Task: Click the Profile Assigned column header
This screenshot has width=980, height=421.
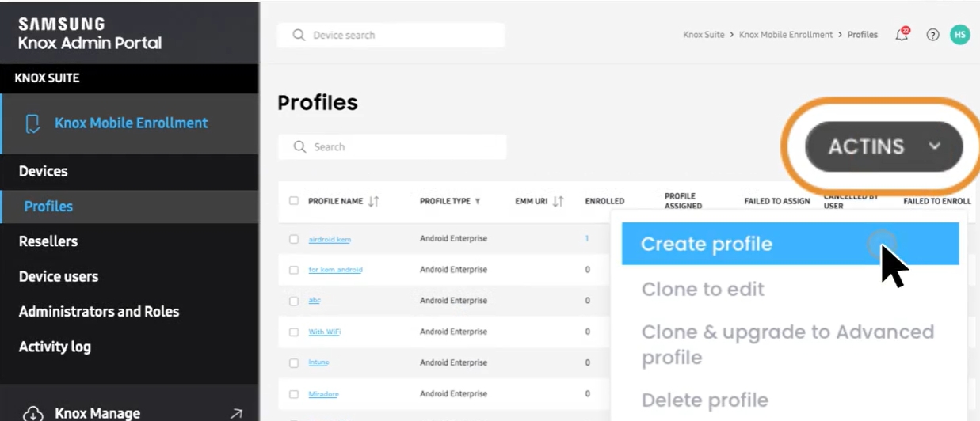Action: [x=683, y=201]
